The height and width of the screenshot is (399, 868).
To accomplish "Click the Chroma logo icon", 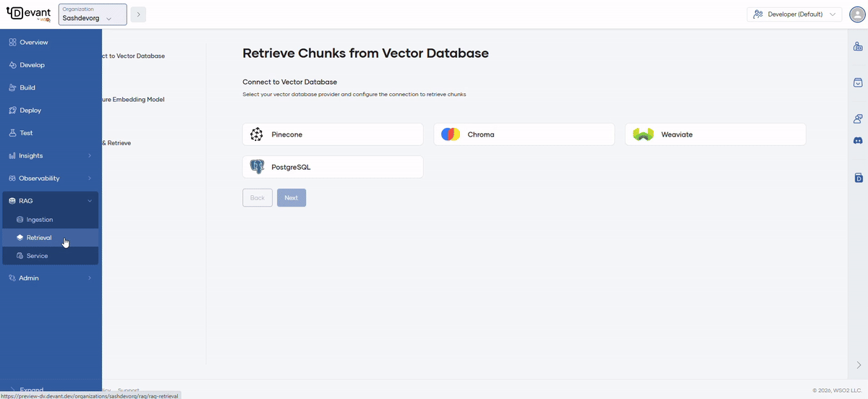I will tap(451, 134).
